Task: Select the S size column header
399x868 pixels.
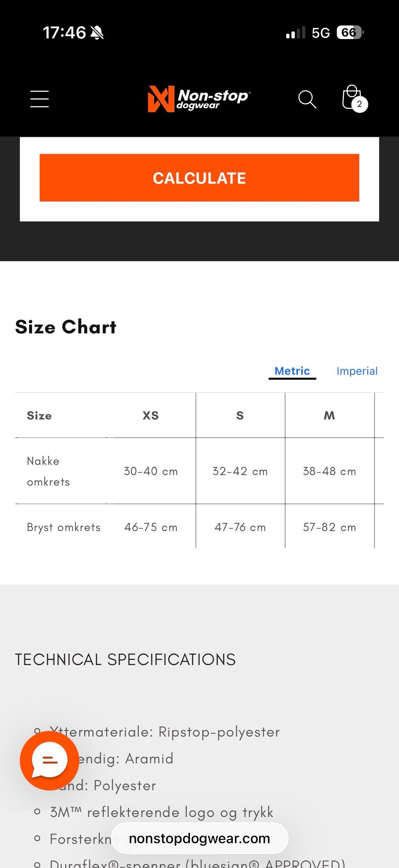Action: click(240, 415)
